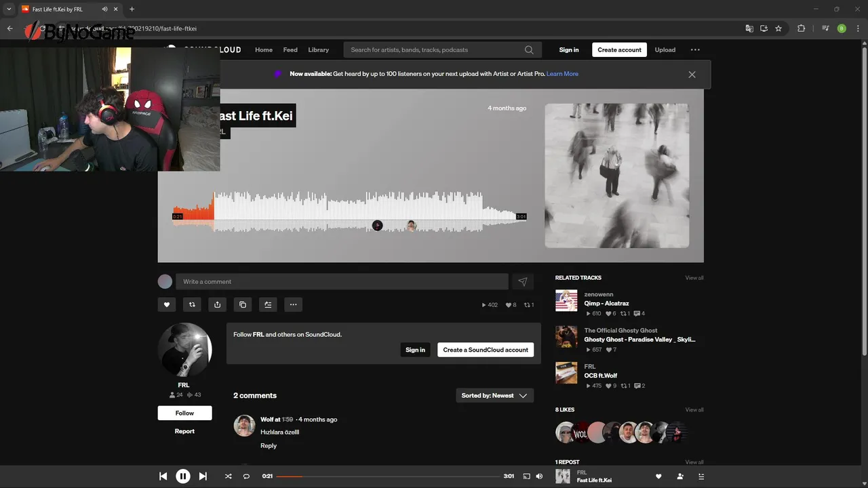Copy the track link with the copy icon
This screenshot has height=488, width=868.
[x=243, y=304]
